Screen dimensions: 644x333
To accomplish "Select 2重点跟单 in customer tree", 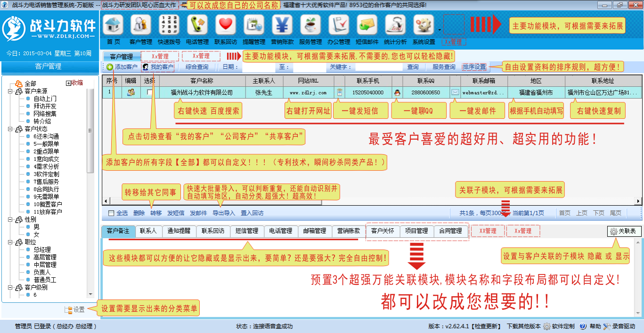I will coord(46,151).
